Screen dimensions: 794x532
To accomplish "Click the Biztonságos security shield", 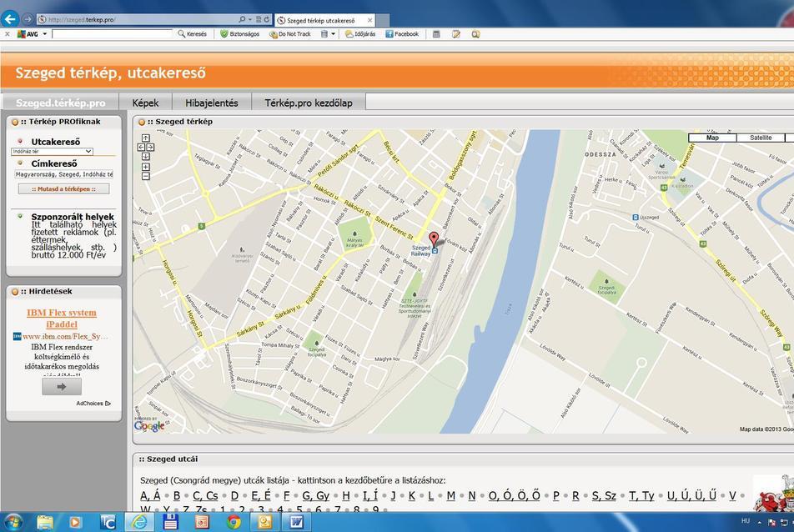I will 239,34.
